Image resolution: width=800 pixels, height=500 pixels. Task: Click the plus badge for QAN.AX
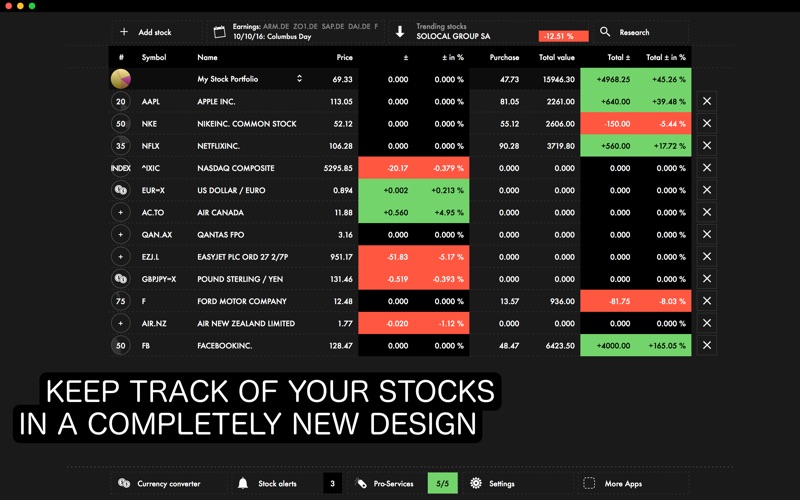[121, 235]
